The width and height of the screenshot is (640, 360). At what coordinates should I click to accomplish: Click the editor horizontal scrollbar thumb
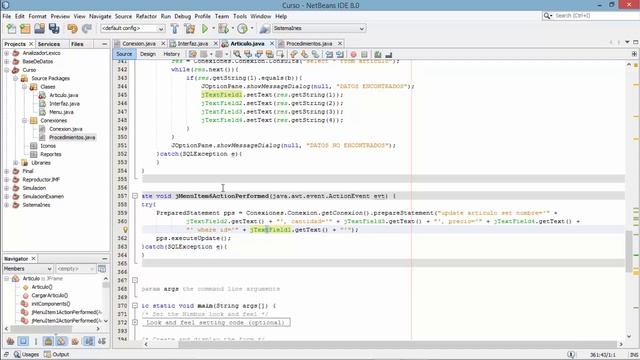coord(397,344)
